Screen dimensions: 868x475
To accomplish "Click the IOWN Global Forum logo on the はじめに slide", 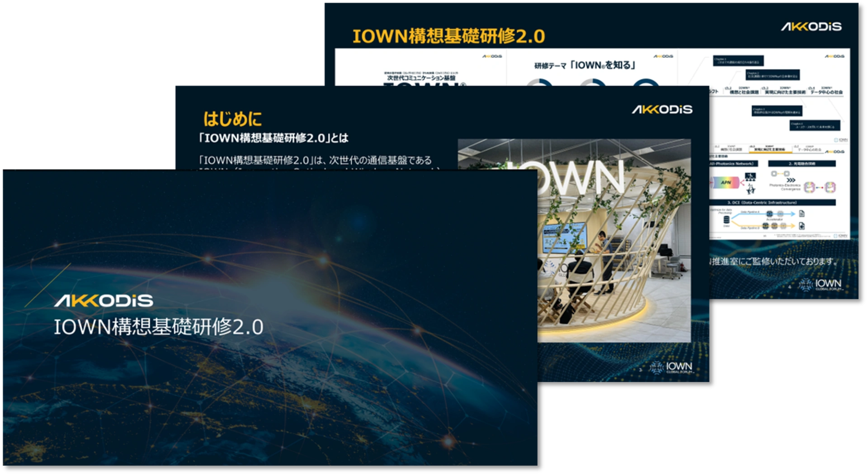I will [x=671, y=367].
